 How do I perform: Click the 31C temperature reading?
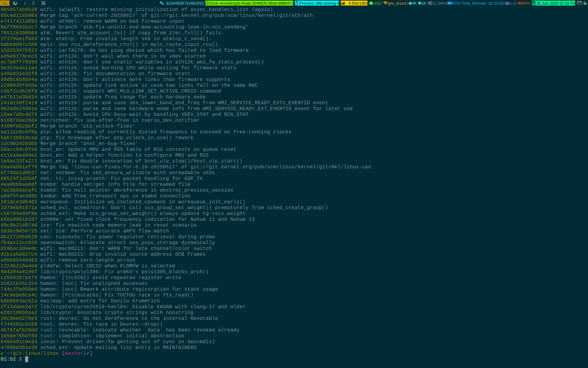378,3
